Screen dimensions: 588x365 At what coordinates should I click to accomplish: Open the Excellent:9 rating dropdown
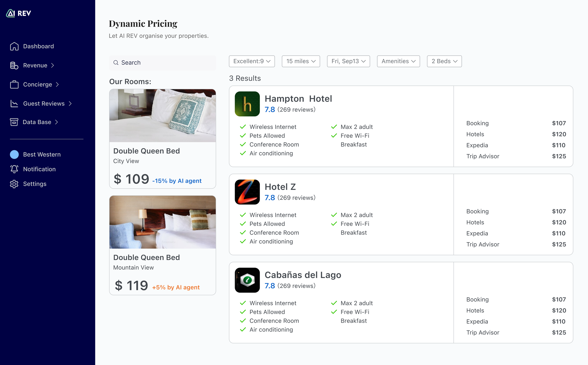coord(252,61)
